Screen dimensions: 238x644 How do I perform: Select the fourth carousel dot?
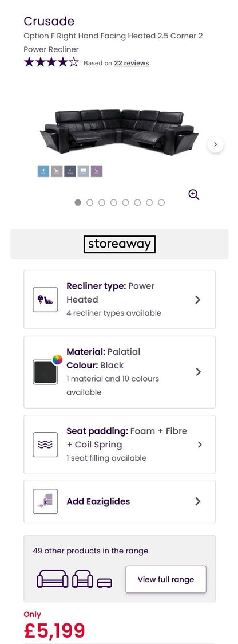coord(114,202)
